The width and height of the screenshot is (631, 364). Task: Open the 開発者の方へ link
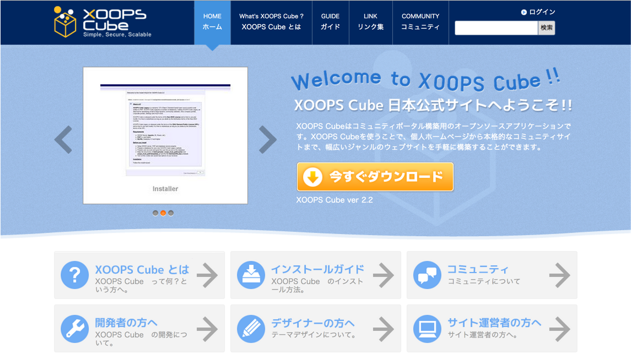coord(126,323)
